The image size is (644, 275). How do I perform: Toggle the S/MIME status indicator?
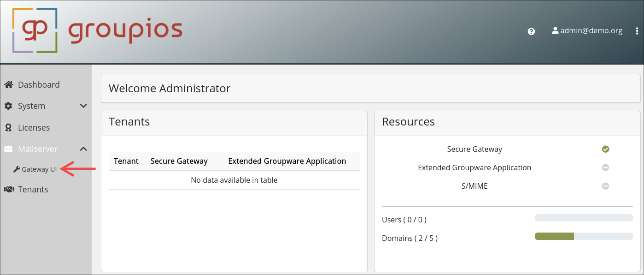click(x=605, y=186)
